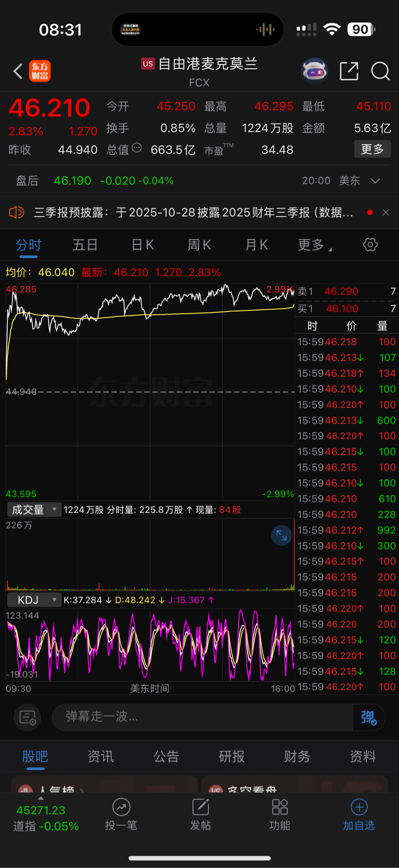Tap the Dynamic Island audio activity
Screen dimensions: 399x868
coord(265,29)
